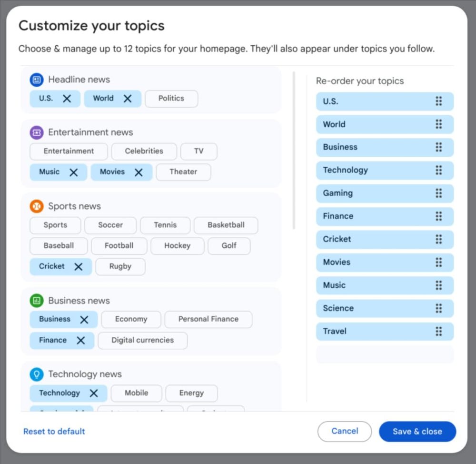Toggle on the Soccer topic

pos(110,225)
